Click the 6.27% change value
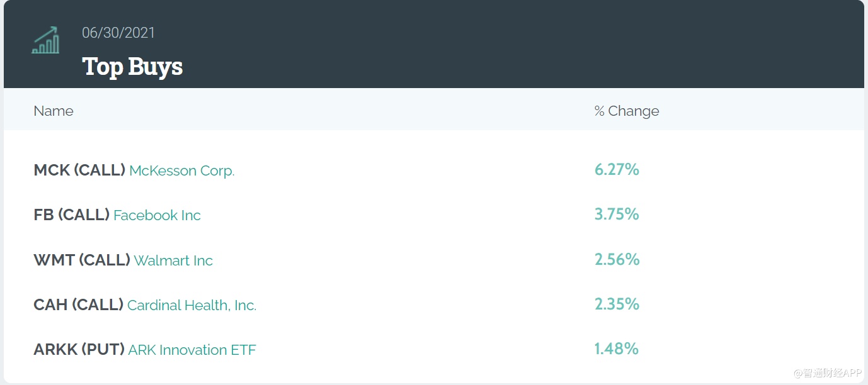Screen dimensions: 868x385 coord(617,169)
